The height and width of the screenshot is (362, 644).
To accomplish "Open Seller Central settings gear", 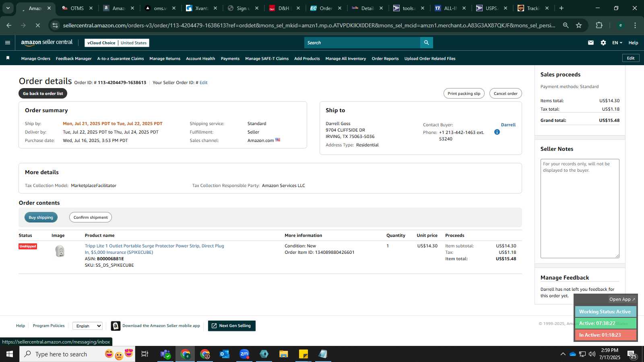I will (x=603, y=43).
